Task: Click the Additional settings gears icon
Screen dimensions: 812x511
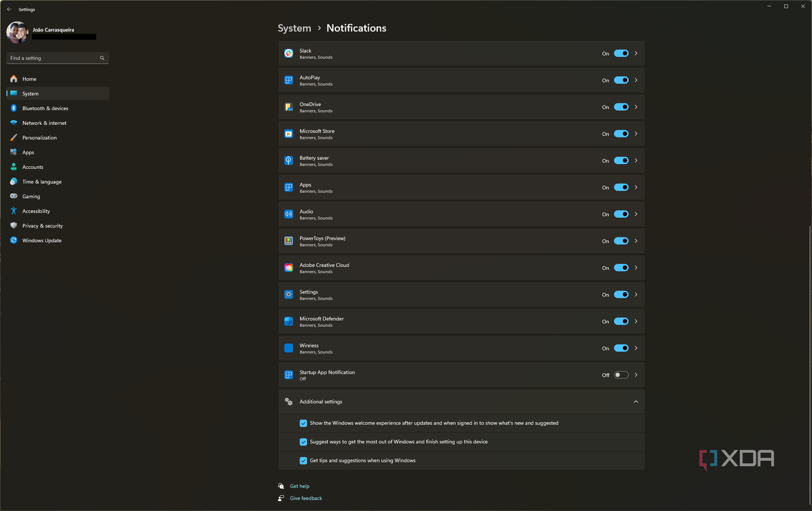Action: (289, 401)
